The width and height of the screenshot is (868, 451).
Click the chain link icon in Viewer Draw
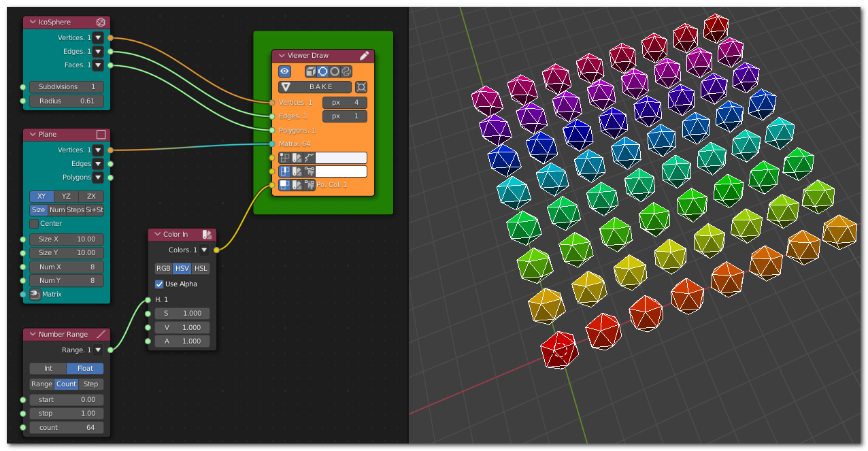pyautogui.click(x=346, y=71)
